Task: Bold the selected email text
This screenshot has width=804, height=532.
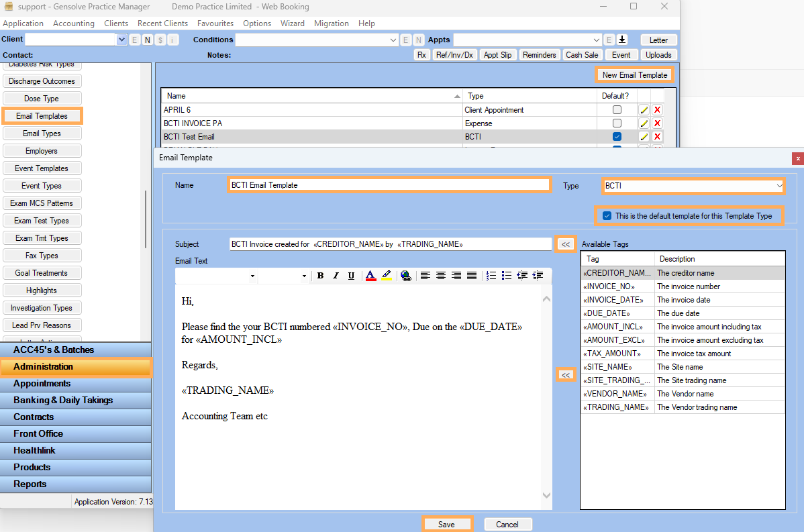Action: pos(320,275)
